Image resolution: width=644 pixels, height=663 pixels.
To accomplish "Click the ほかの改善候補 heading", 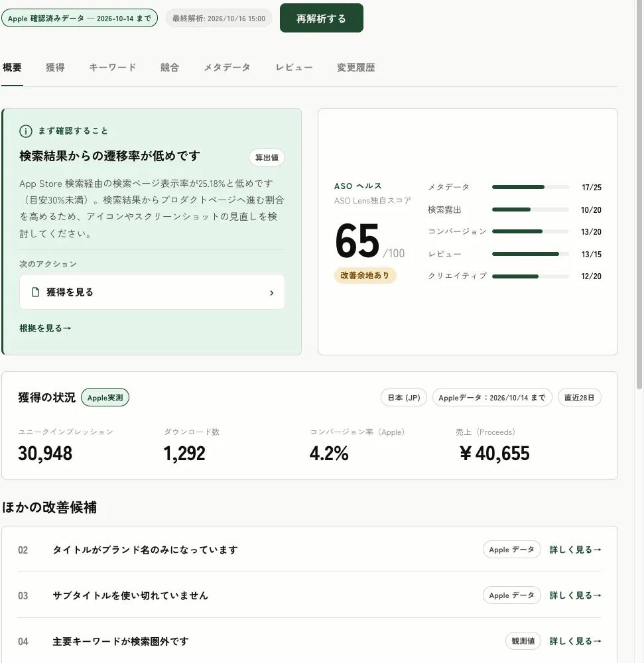I will pos(50,507).
